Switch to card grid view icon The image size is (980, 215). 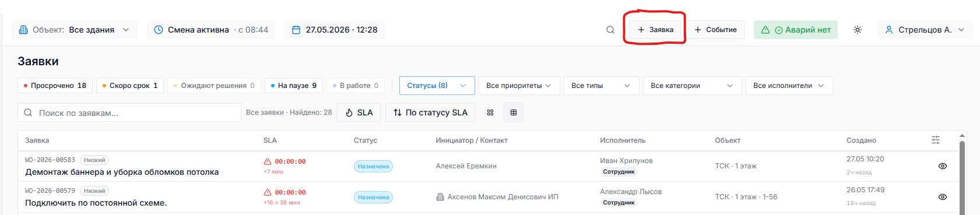tap(490, 112)
